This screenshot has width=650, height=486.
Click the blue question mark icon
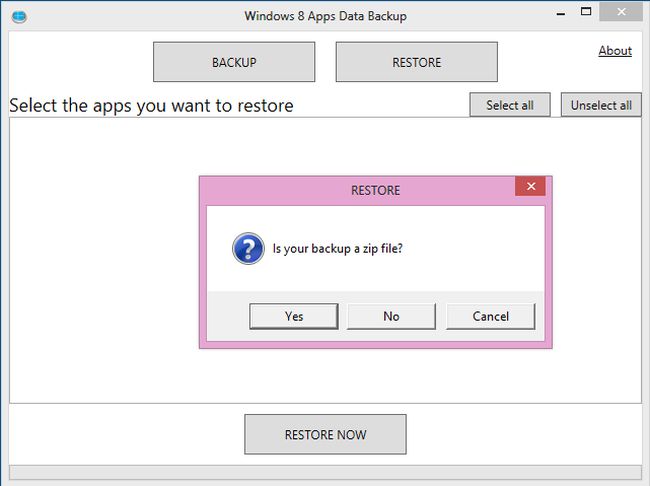(248, 248)
